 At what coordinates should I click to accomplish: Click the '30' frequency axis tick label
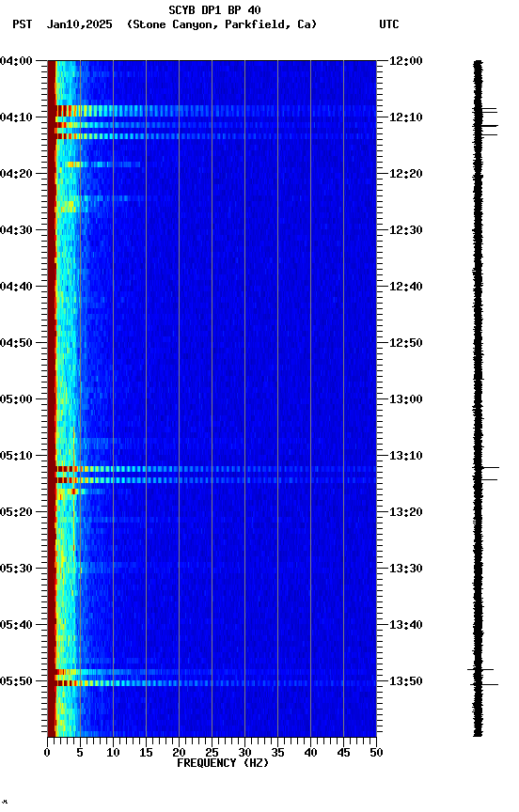pos(244,753)
